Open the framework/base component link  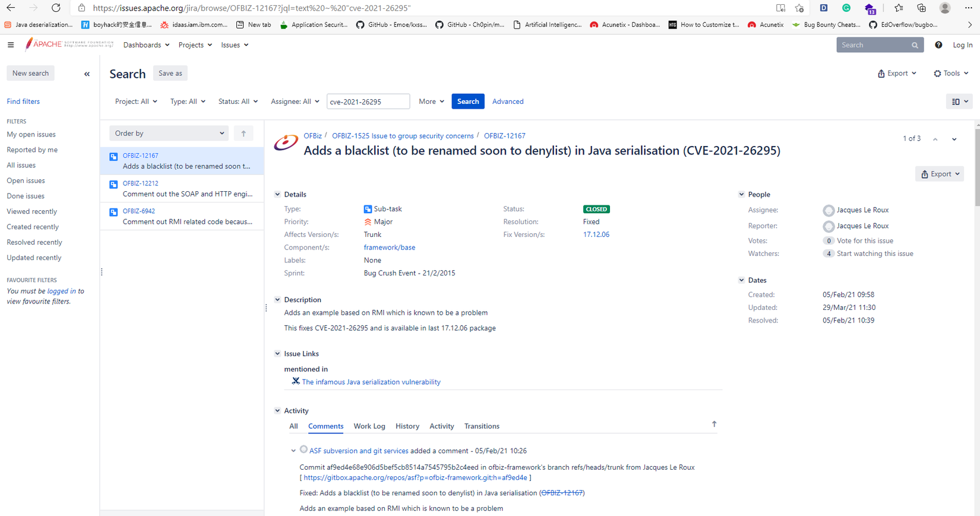[x=389, y=248]
